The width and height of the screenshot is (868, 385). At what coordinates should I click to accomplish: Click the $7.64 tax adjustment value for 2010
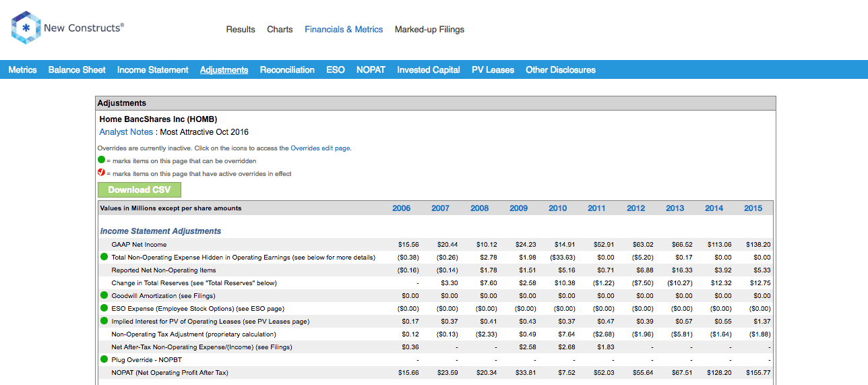tap(566, 334)
